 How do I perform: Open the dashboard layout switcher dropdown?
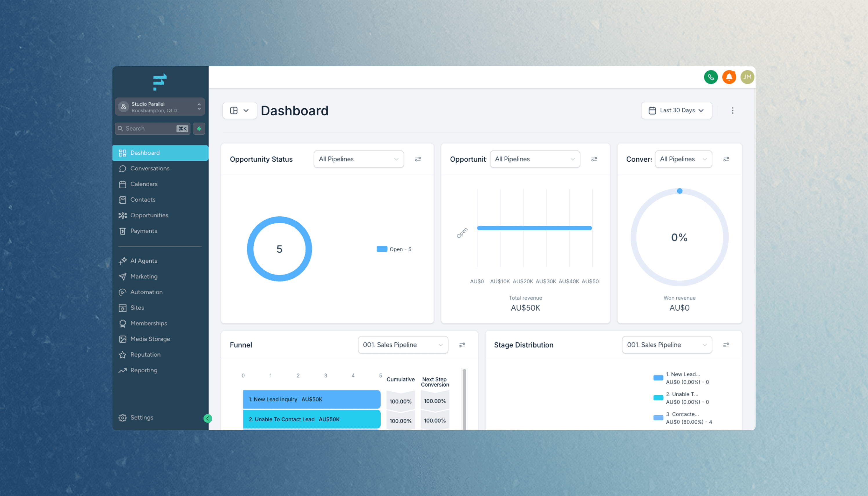[x=239, y=110]
